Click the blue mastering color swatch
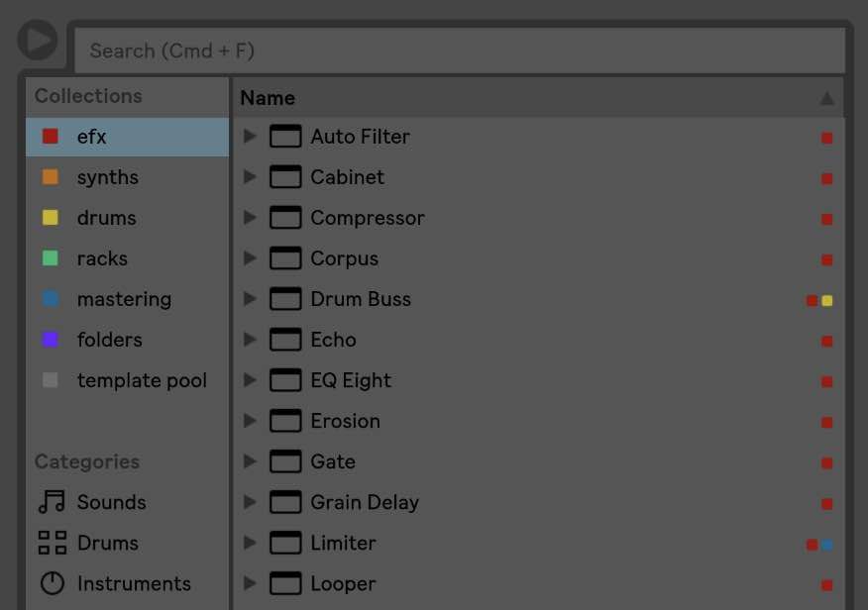This screenshot has height=610, width=868. pyautogui.click(x=51, y=299)
